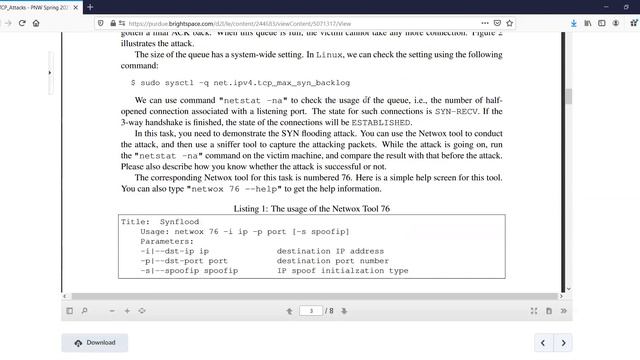Go to next content item
The image size is (640, 360).
coord(563,343)
